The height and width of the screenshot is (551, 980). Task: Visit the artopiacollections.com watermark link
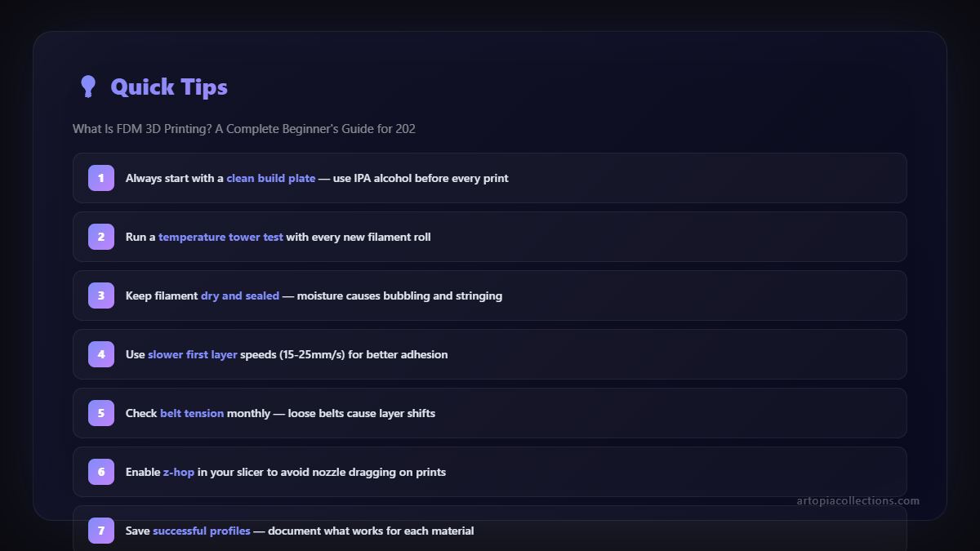point(857,500)
